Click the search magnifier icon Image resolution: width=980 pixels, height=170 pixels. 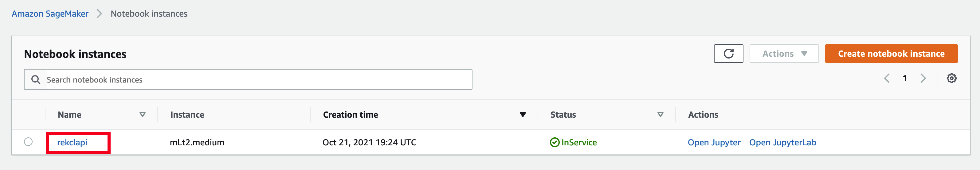click(x=36, y=80)
